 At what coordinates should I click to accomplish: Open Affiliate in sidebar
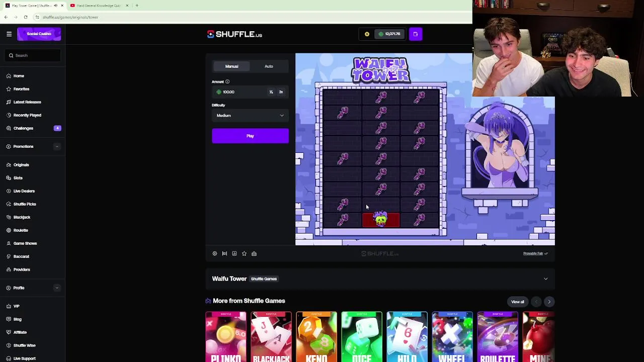tap(20, 332)
